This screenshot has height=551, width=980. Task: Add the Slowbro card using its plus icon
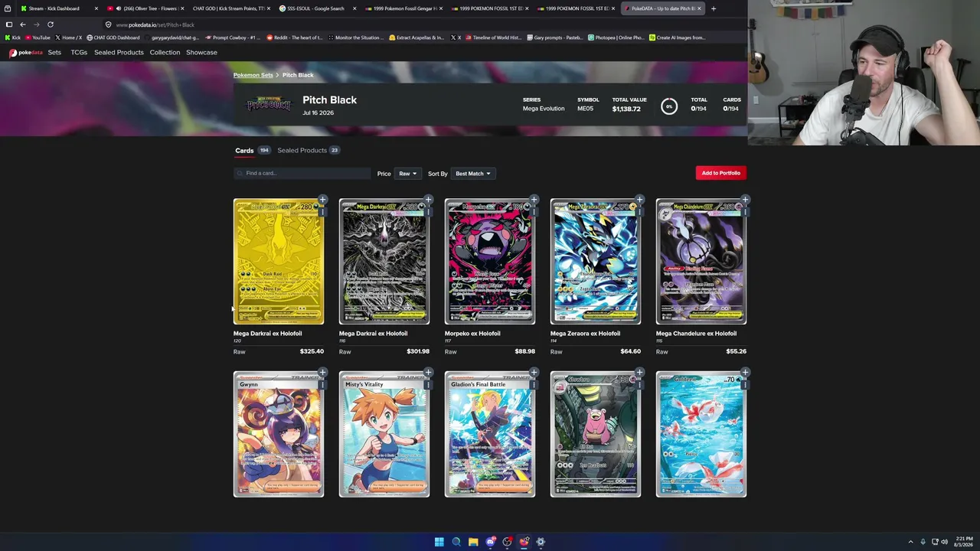(639, 373)
